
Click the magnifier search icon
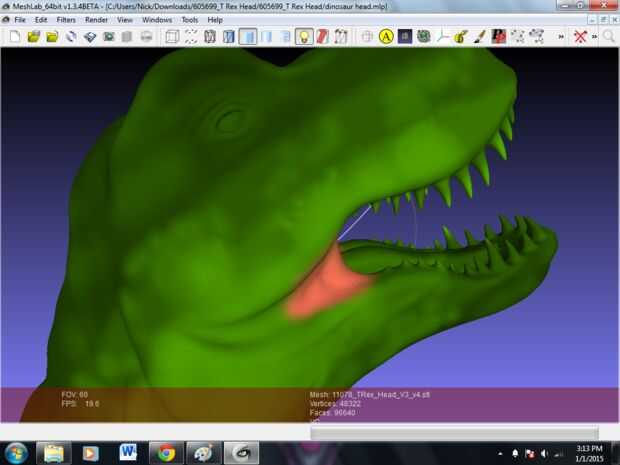click(609, 37)
